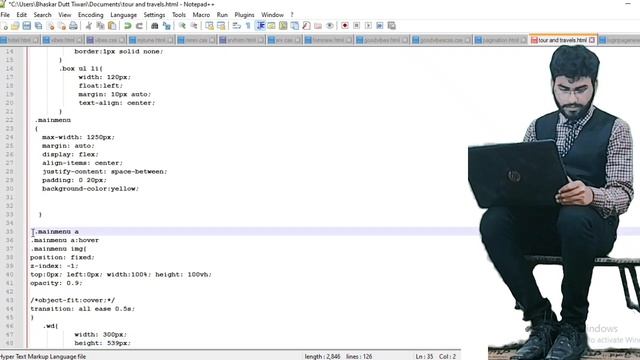Zoom out using the toolbar magnifier icon
640x360 pixels.
pos(194,26)
